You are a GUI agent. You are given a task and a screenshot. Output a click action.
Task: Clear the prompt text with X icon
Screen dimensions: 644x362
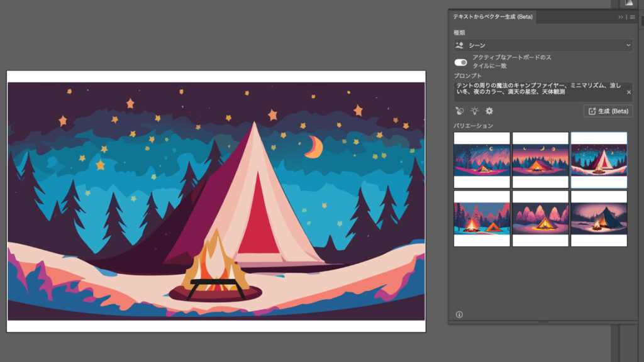(x=628, y=92)
